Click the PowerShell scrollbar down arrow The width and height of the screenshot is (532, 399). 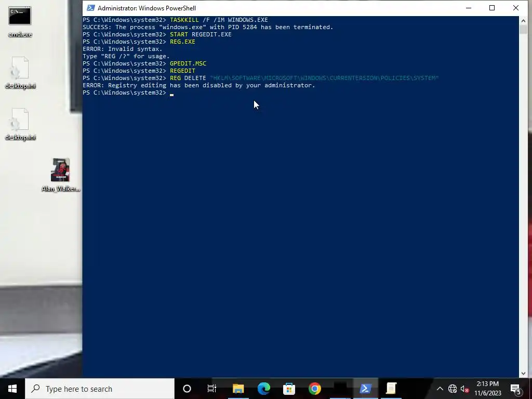[523, 374]
